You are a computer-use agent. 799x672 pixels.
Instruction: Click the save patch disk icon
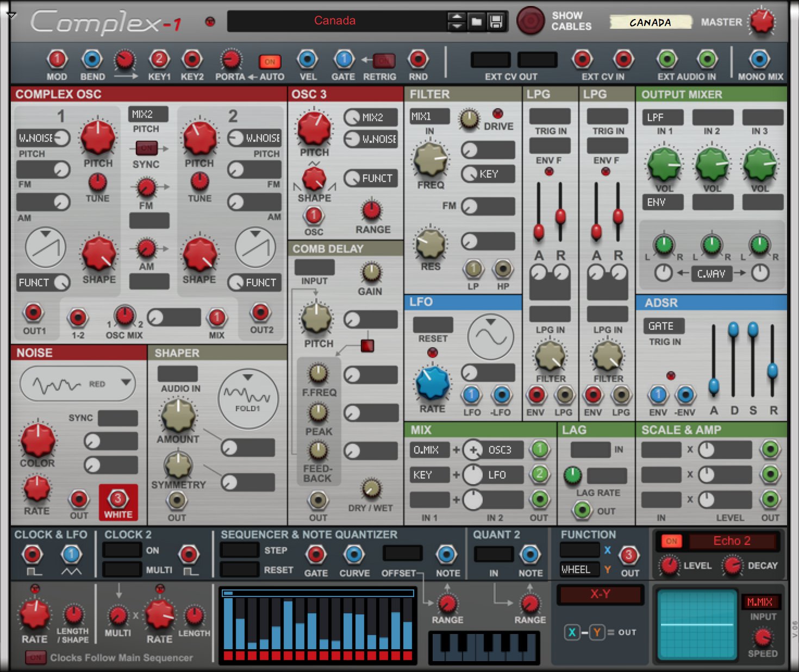(494, 22)
